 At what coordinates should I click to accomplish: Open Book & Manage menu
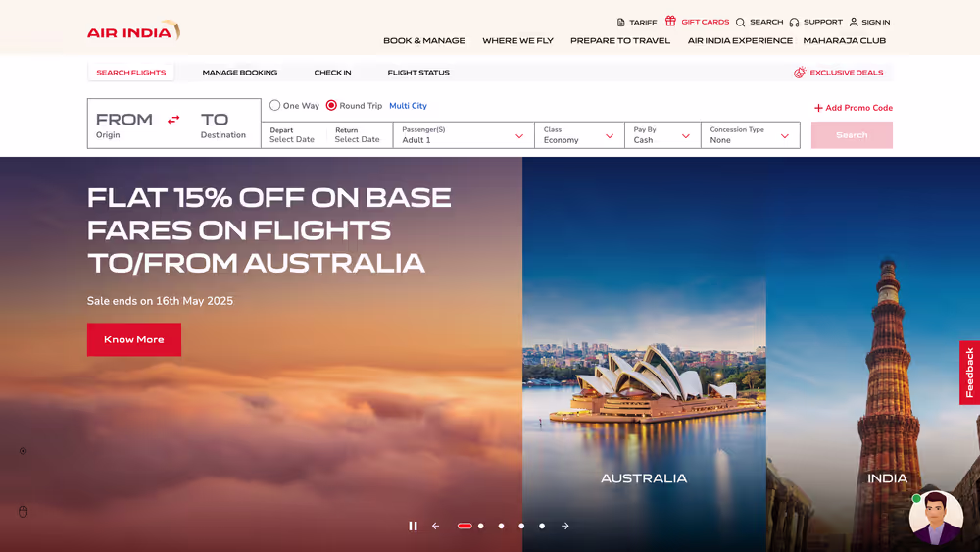click(424, 40)
